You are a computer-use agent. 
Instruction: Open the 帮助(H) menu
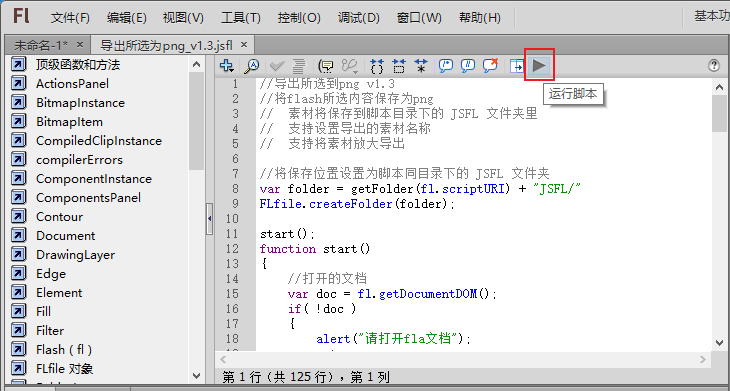pos(480,18)
